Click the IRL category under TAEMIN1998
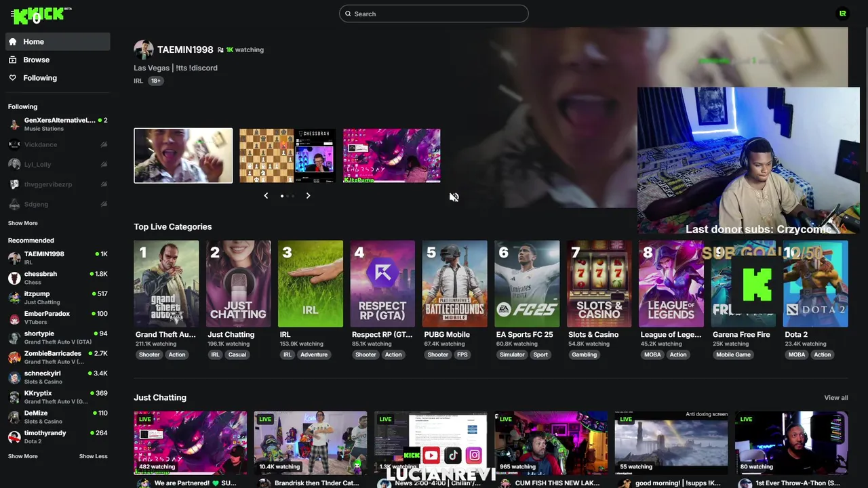868x488 pixels. tap(138, 81)
